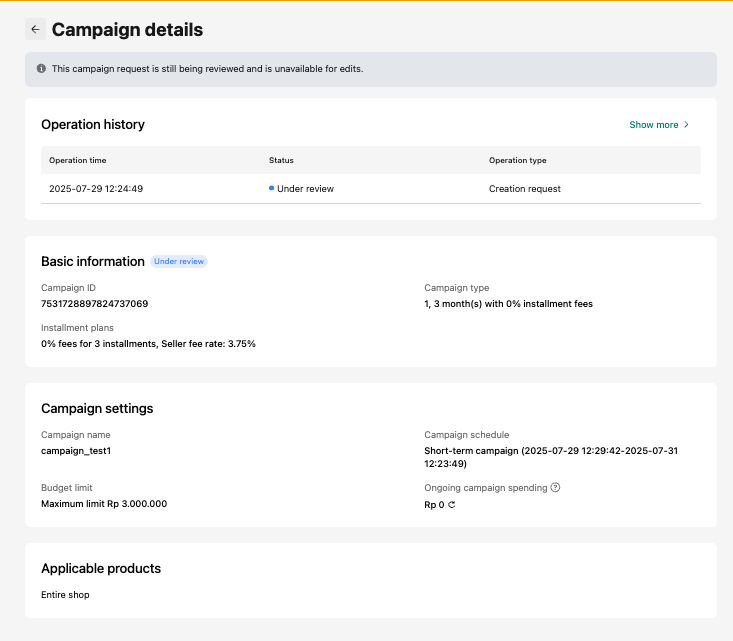This screenshot has height=641, width=733.
Task: Refresh the ongoing campaign spending amount
Action: pos(452,505)
